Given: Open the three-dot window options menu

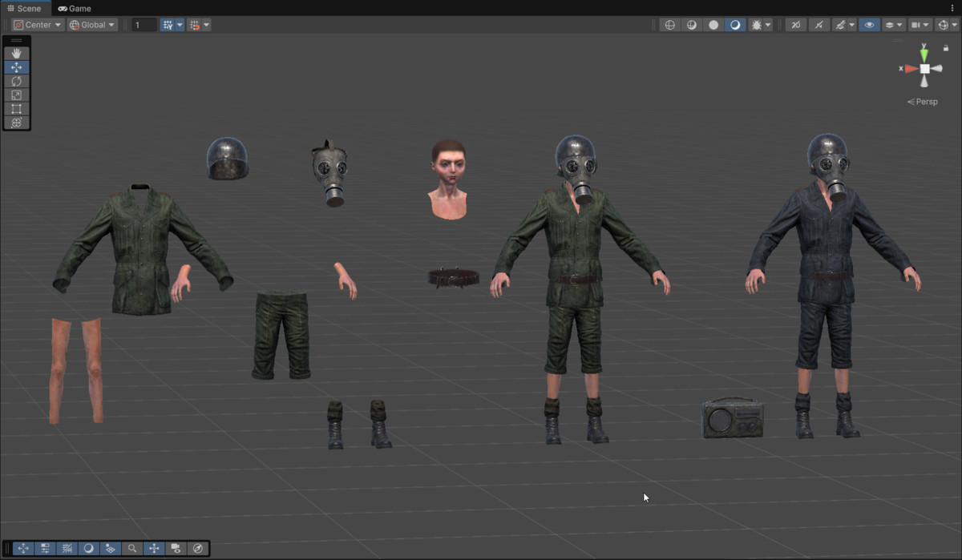Looking at the screenshot, I should point(952,8).
